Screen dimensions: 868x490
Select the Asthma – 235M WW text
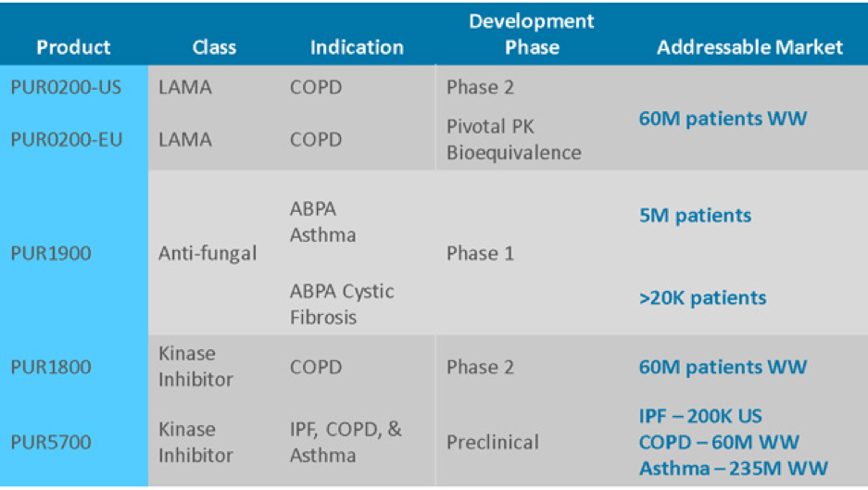pos(733,468)
